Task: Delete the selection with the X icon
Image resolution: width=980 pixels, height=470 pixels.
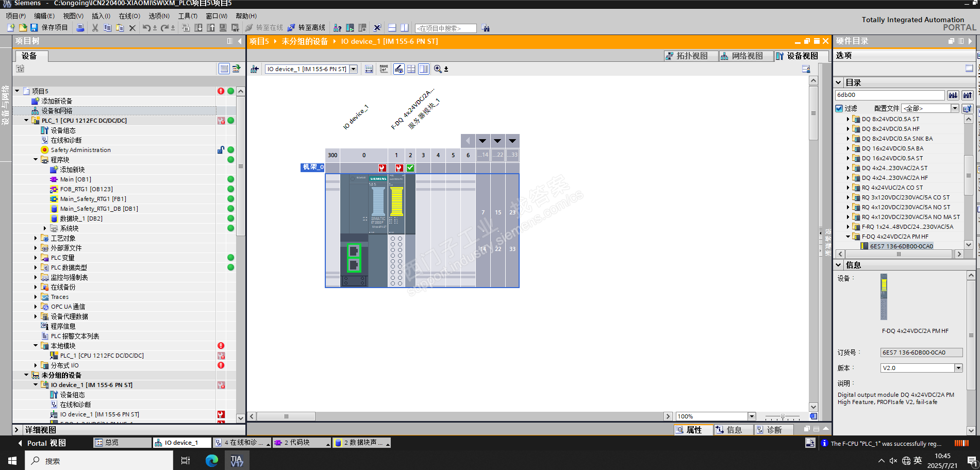Action: [132, 28]
